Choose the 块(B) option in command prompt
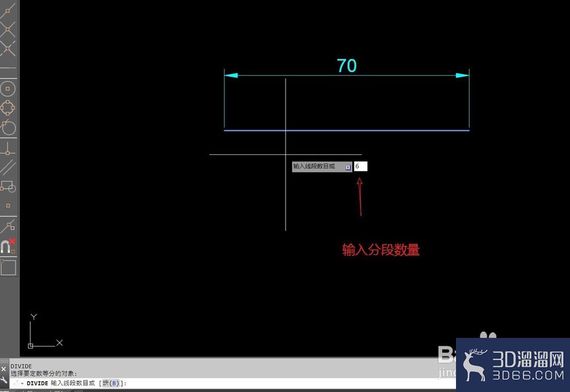This screenshot has height=392, width=570. pyautogui.click(x=111, y=383)
